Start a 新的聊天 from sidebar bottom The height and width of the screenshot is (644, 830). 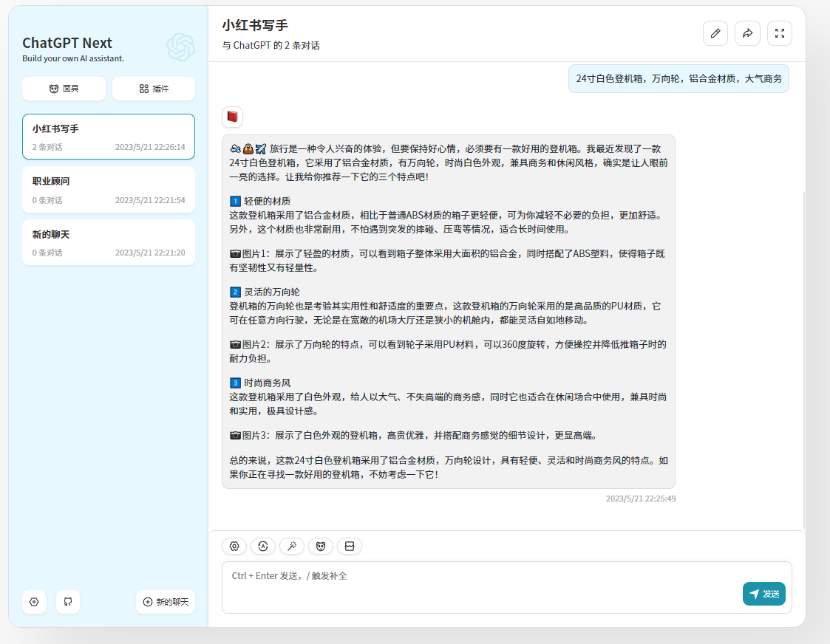click(166, 602)
